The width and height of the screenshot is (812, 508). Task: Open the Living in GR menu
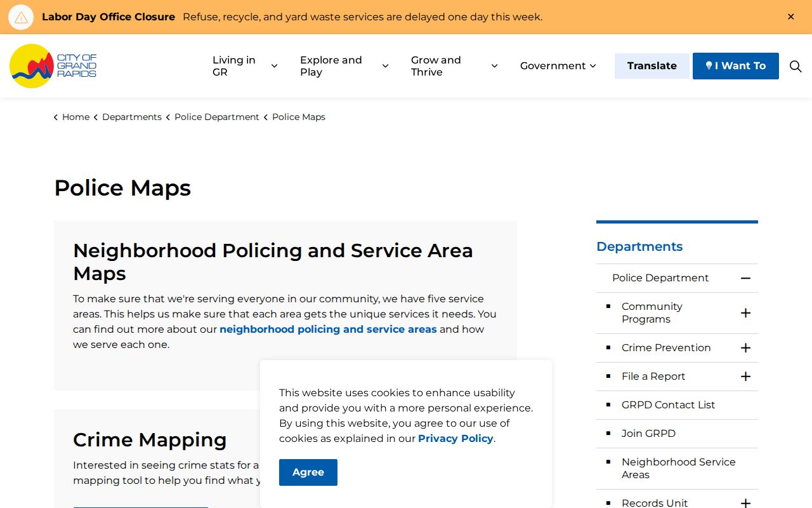click(245, 66)
